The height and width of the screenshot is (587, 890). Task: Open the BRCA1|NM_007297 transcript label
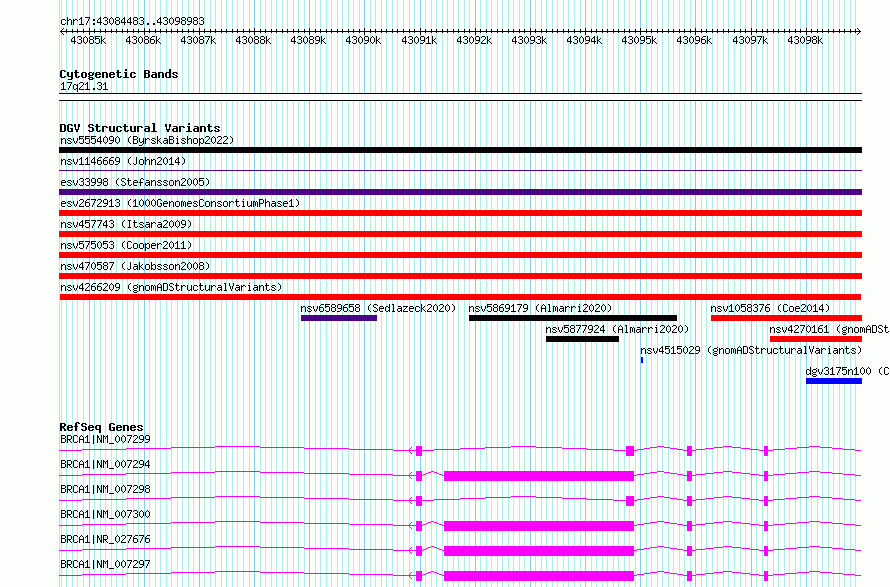pyautogui.click(x=105, y=564)
